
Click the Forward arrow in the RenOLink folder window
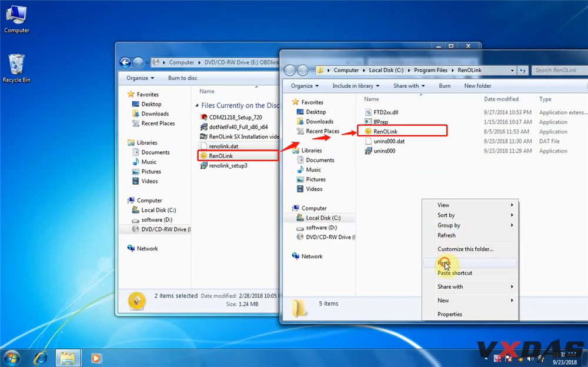coord(303,70)
